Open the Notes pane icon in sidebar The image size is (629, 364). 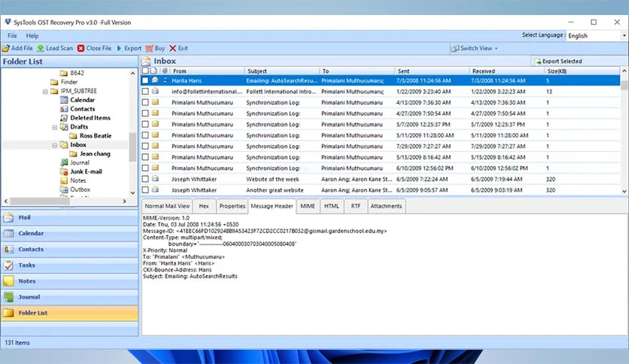(8, 281)
